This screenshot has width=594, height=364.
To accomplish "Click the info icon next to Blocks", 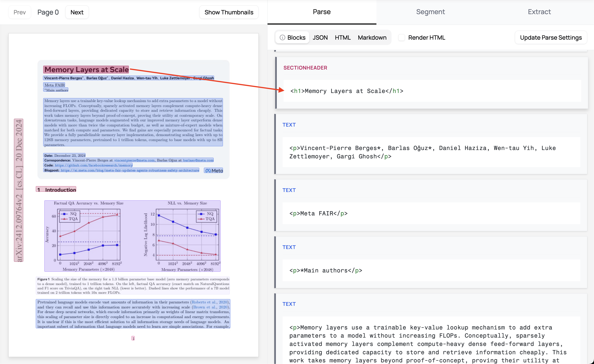I will click(x=282, y=38).
